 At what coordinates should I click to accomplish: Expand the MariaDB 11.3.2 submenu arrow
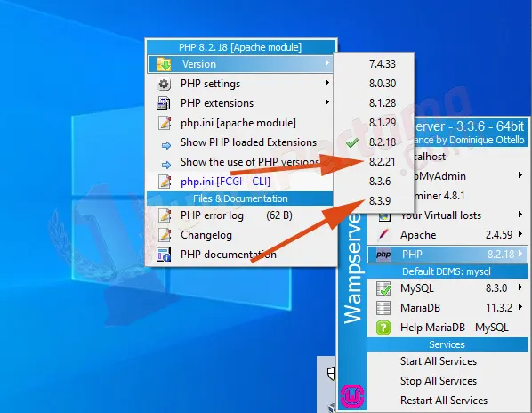pos(520,307)
